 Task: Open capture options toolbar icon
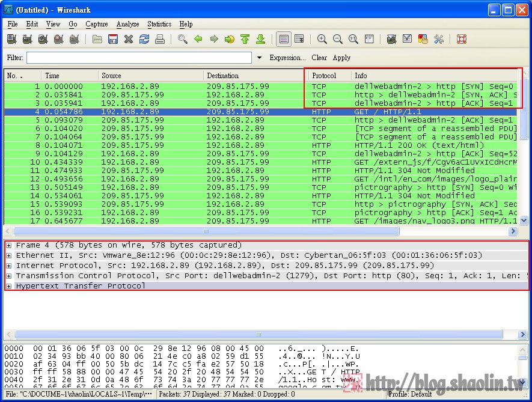click(28, 39)
